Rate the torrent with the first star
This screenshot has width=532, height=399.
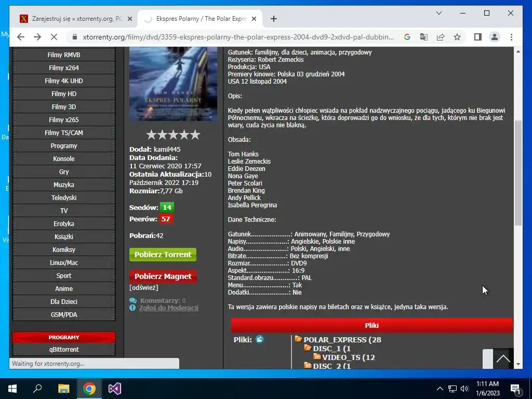point(151,135)
